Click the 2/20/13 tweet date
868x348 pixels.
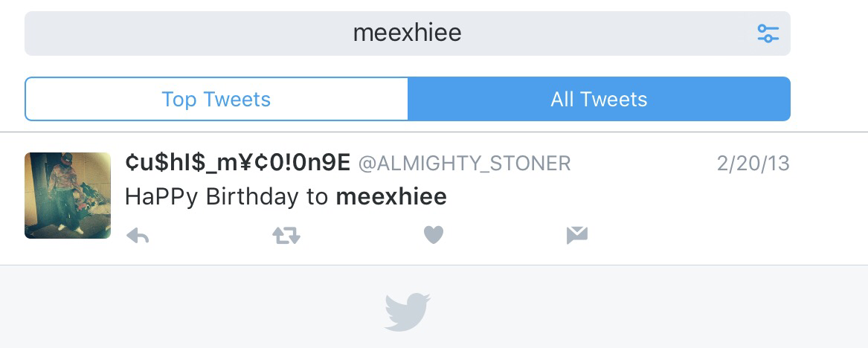753,164
